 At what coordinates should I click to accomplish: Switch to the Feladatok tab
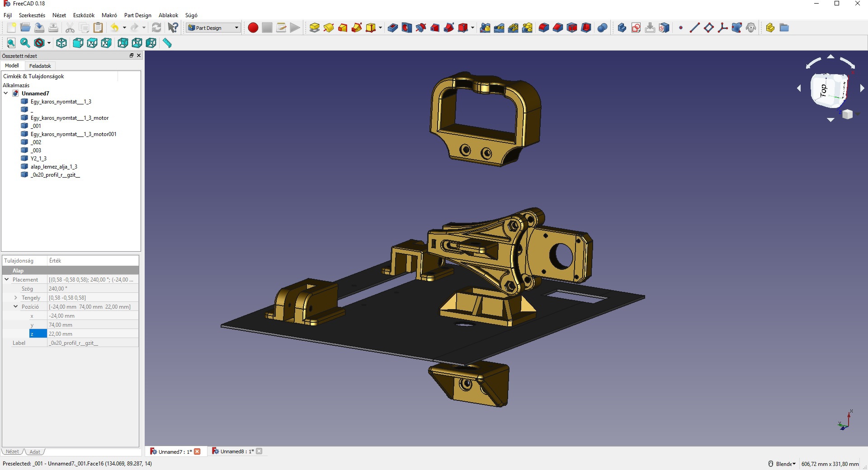coord(40,66)
